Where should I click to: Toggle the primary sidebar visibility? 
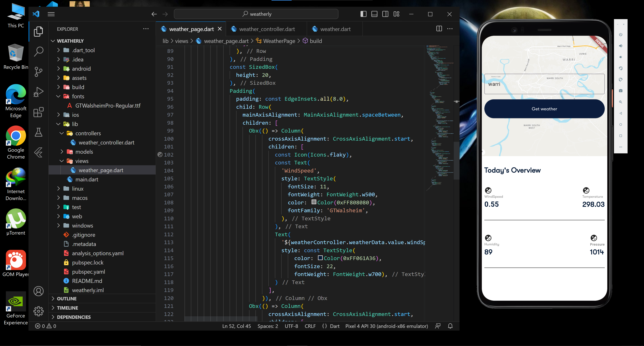tap(363, 14)
